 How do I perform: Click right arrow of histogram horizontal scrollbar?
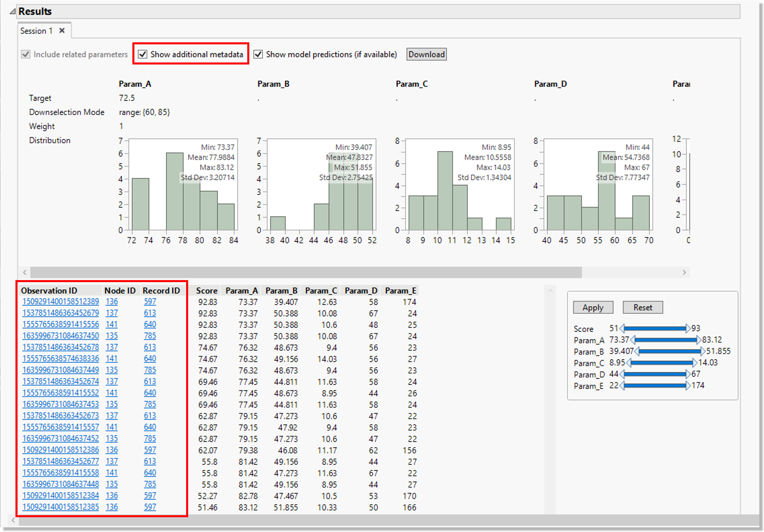tap(684, 272)
